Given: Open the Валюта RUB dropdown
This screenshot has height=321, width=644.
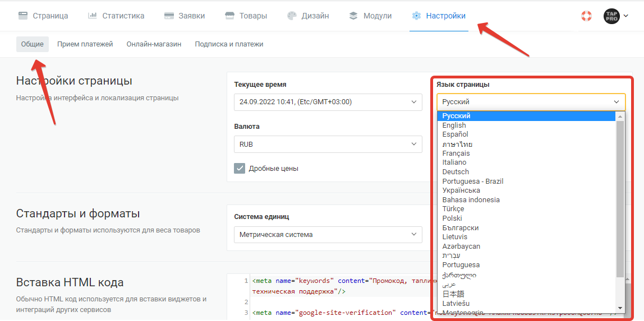Looking at the screenshot, I should (x=328, y=145).
